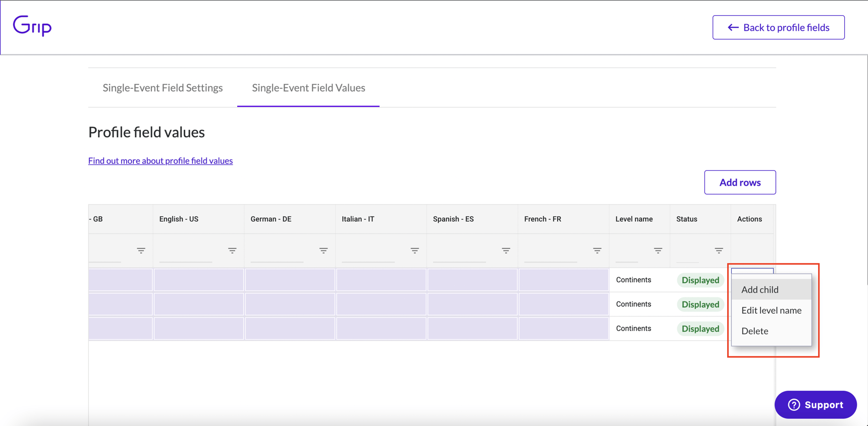Screen dimensions: 868x426
Task: Click the English - US column header
Action: (199, 219)
